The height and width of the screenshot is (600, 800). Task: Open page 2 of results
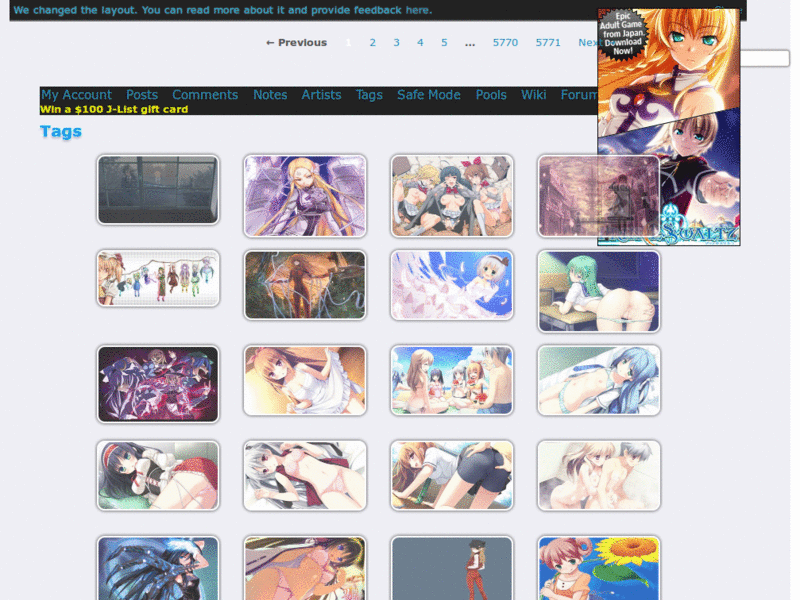[x=372, y=43]
